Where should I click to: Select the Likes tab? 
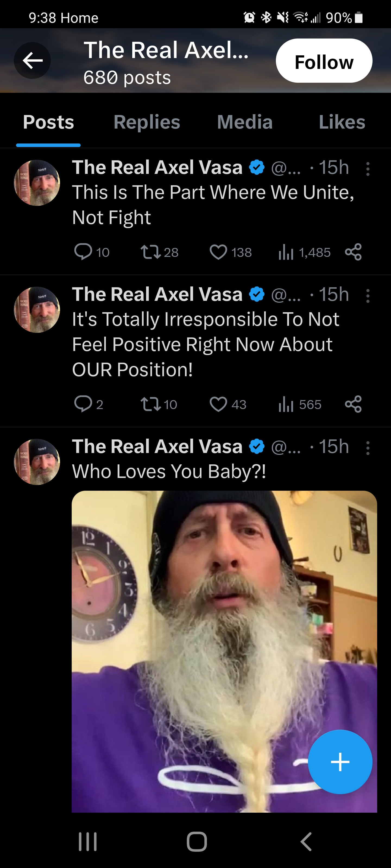pyautogui.click(x=342, y=122)
